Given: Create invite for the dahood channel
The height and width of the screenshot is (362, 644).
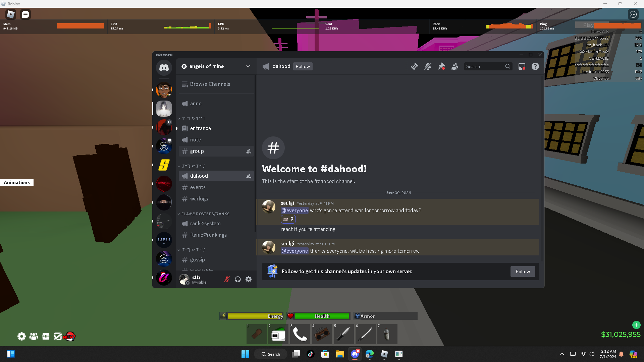Looking at the screenshot, I should pos(249,176).
